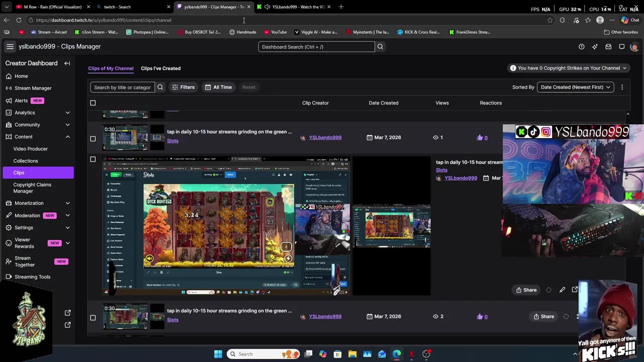The image size is (644, 362).
Task: Open Video Producer under Content
Action: [x=30, y=149]
